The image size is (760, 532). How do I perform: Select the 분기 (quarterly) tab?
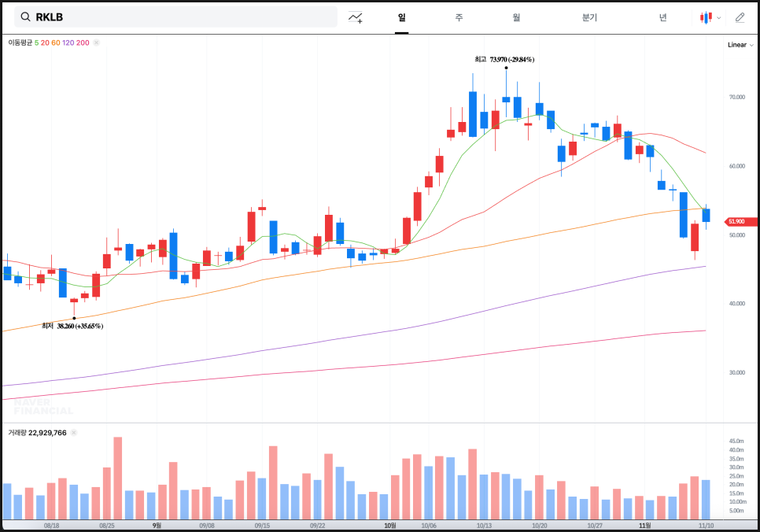point(589,17)
